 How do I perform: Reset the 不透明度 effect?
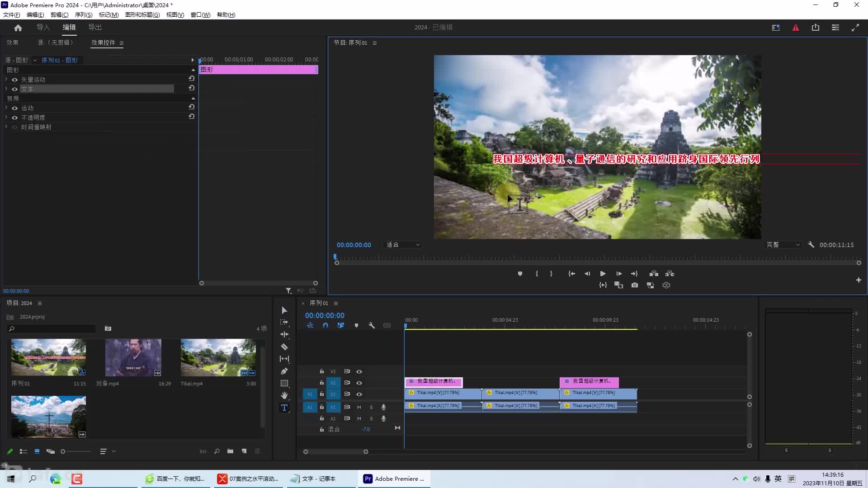tap(192, 117)
